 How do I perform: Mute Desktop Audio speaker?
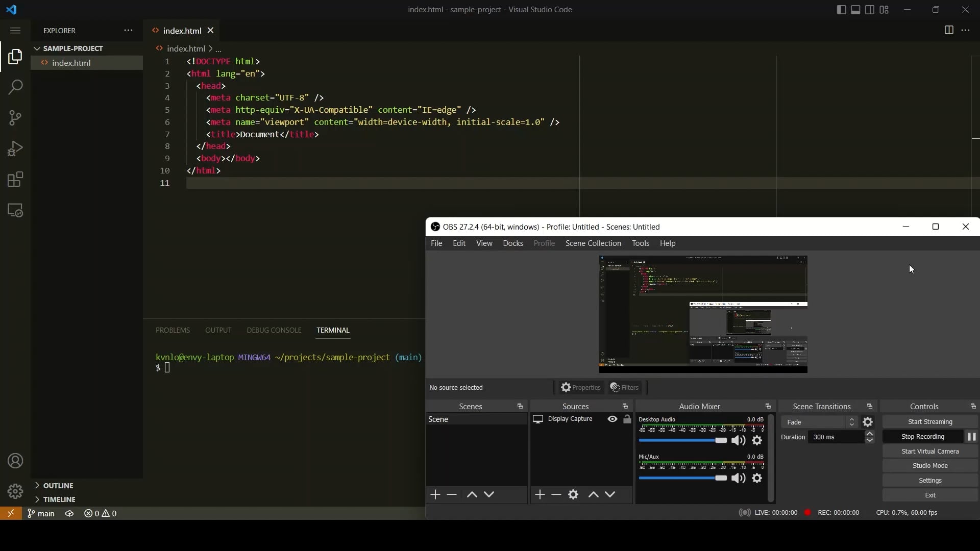coord(738,440)
